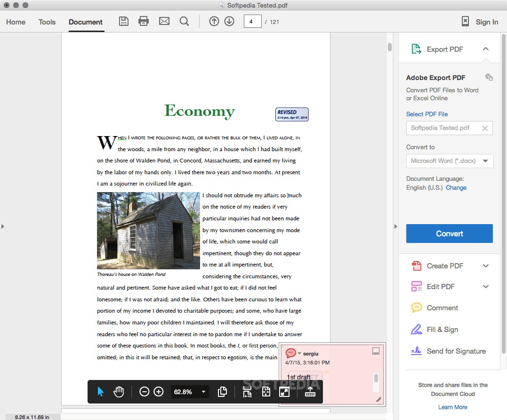The height and width of the screenshot is (420, 507).
Task: Switch to the Tools tab
Action: 47,22
